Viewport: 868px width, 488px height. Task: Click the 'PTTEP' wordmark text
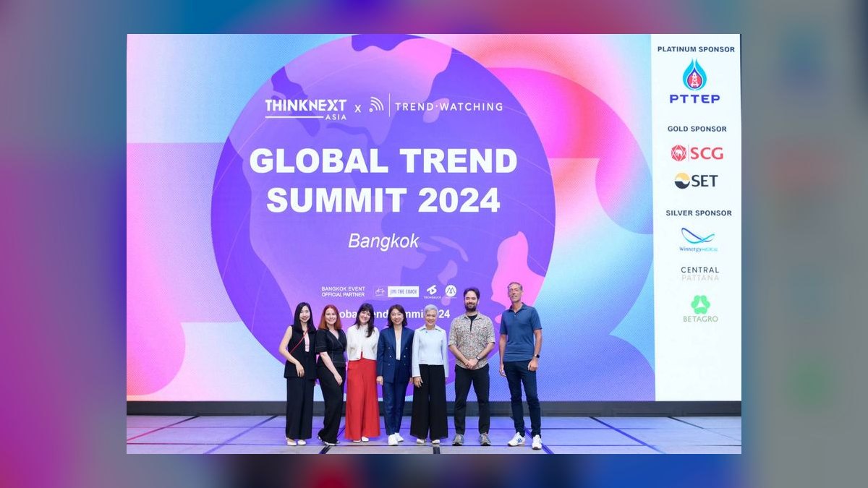pos(694,99)
